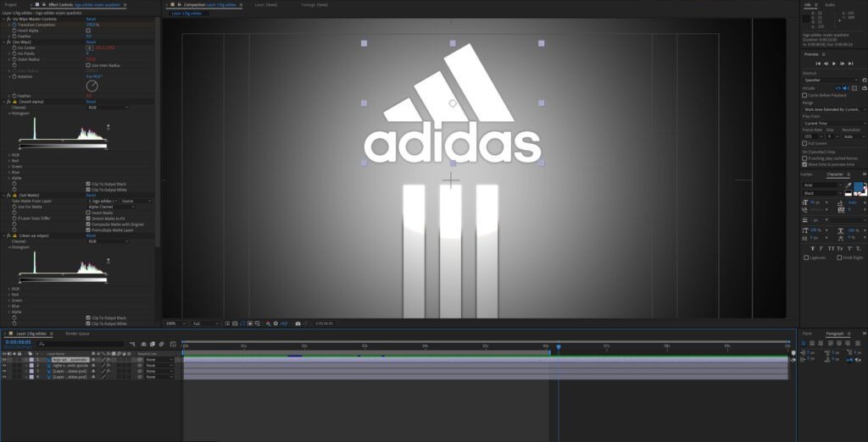Screen dimensions: 868x442
Task: Enable Cache Before Playback checkbox
Action: pyautogui.click(x=805, y=95)
